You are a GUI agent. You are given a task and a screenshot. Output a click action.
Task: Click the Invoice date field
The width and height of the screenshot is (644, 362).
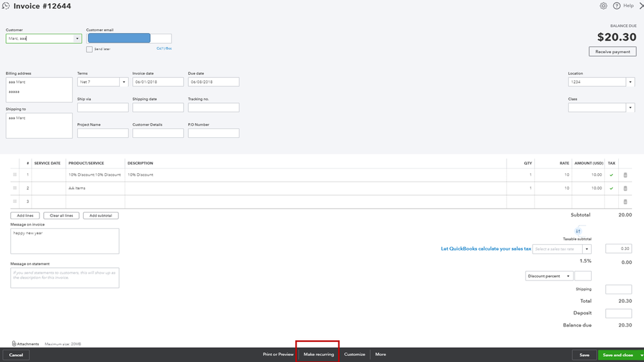[158, 82]
